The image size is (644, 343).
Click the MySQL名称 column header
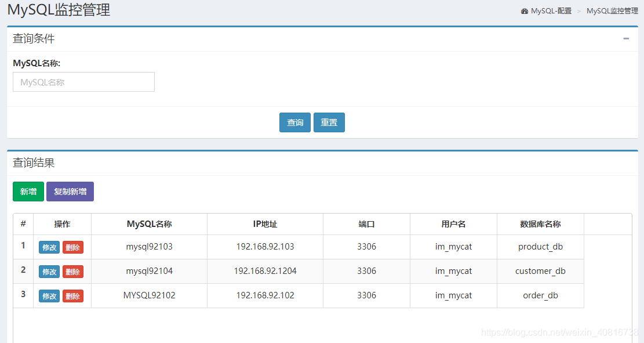point(149,224)
